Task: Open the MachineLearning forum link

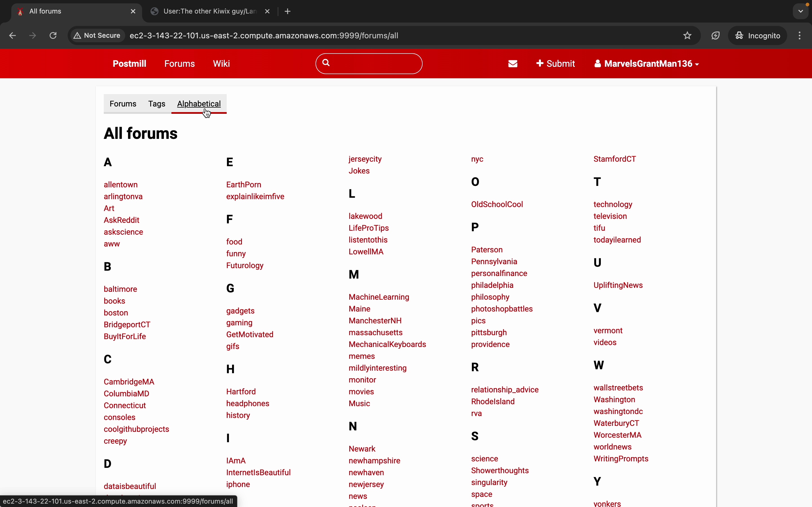Action: [379, 297]
